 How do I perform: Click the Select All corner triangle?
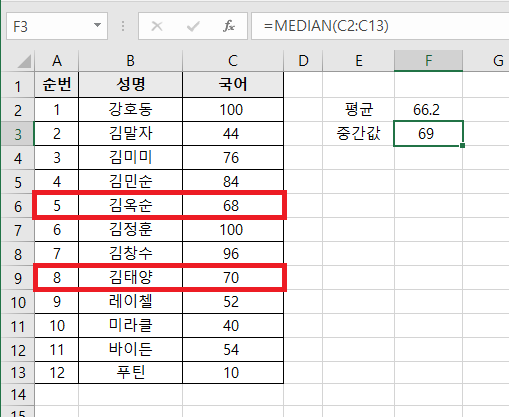coord(24,61)
